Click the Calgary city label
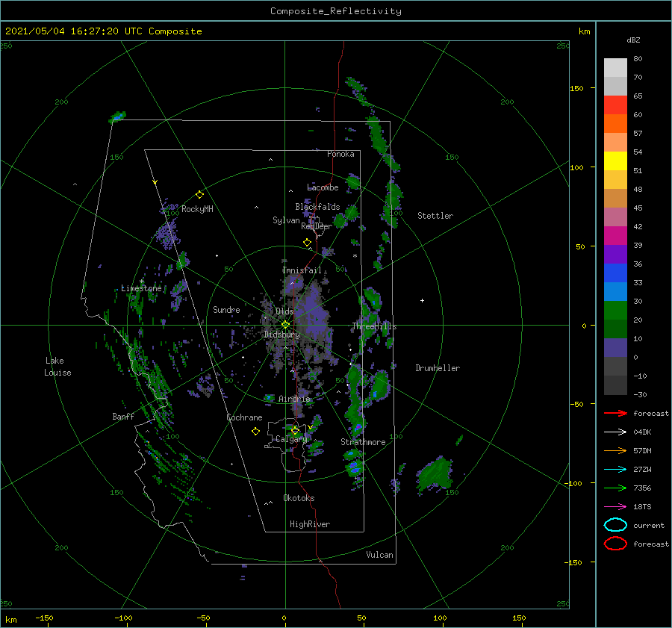Viewport: 672px width, 628px height. [x=291, y=439]
